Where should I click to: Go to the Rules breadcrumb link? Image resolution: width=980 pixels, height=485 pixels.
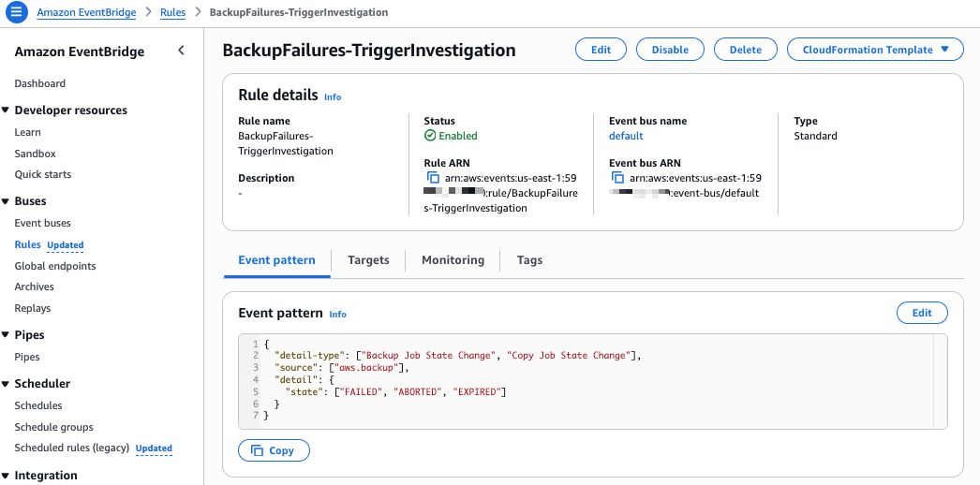(172, 12)
